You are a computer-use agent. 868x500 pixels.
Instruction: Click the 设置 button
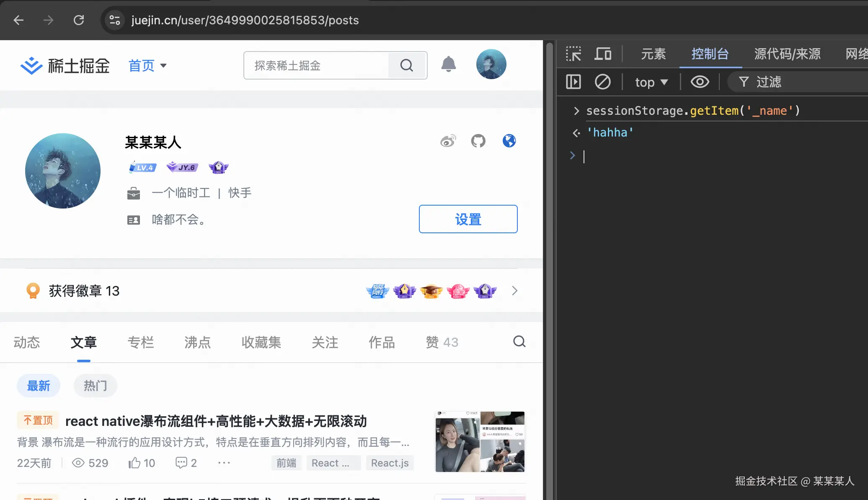pos(468,219)
